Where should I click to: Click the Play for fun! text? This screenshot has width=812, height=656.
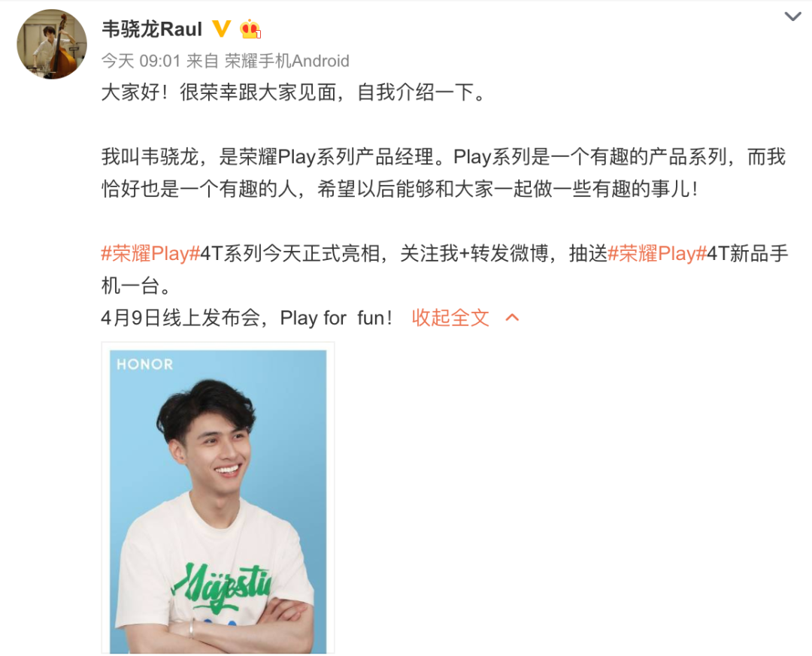pos(337,318)
